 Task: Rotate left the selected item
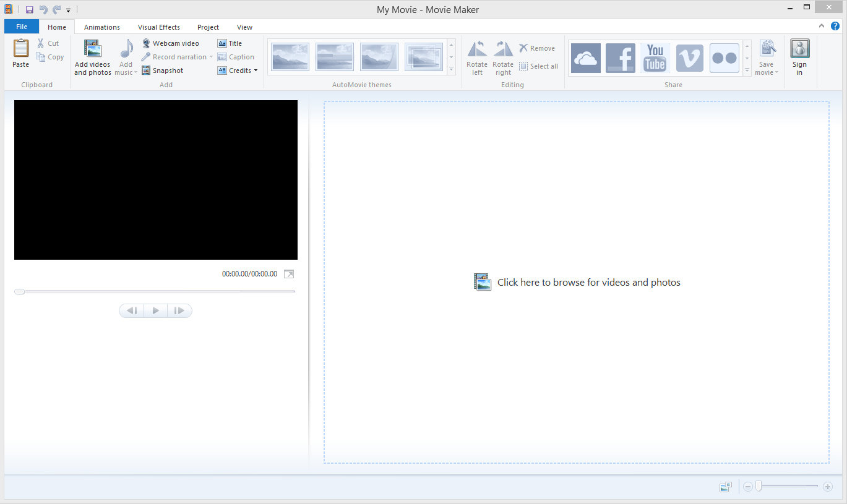click(477, 58)
